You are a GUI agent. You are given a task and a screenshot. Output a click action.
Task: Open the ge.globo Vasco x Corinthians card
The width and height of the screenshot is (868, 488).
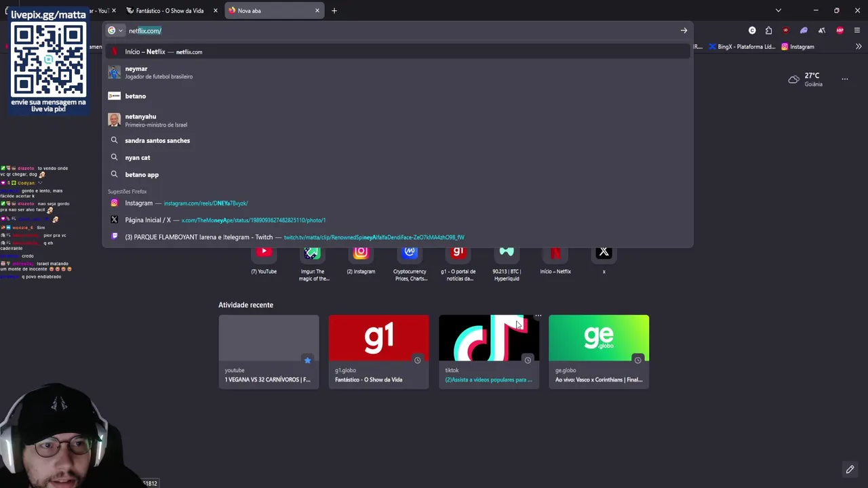pos(599,351)
